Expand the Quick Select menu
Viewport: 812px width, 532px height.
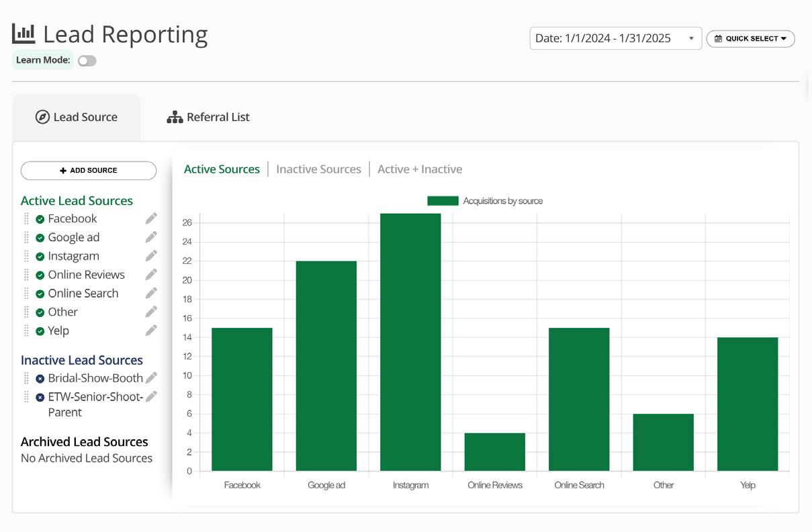750,39
